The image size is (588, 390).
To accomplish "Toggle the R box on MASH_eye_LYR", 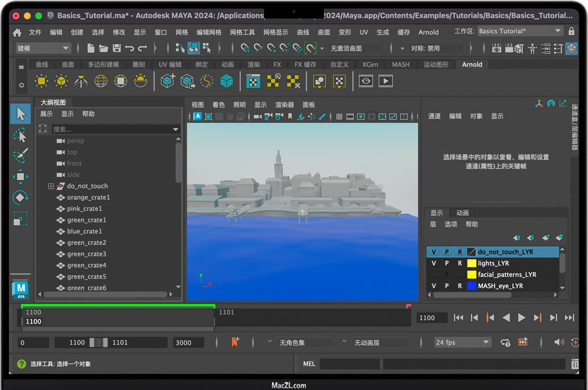I will click(x=460, y=286).
